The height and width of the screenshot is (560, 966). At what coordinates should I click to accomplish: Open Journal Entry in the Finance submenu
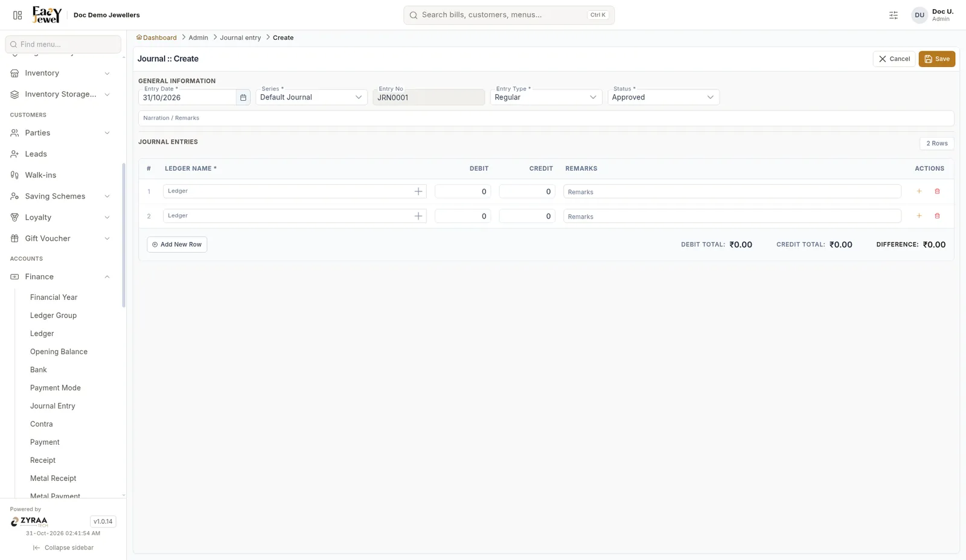pos(53,406)
